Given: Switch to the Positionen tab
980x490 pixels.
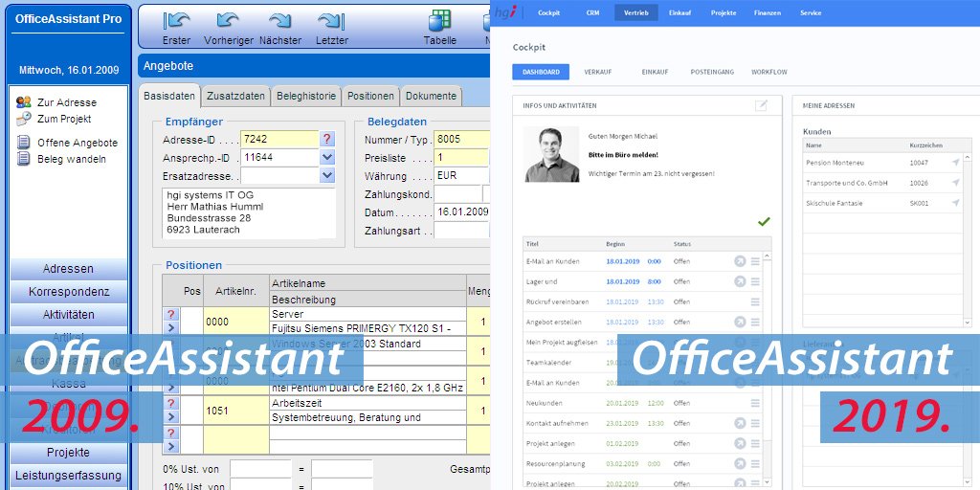Looking at the screenshot, I should point(370,97).
